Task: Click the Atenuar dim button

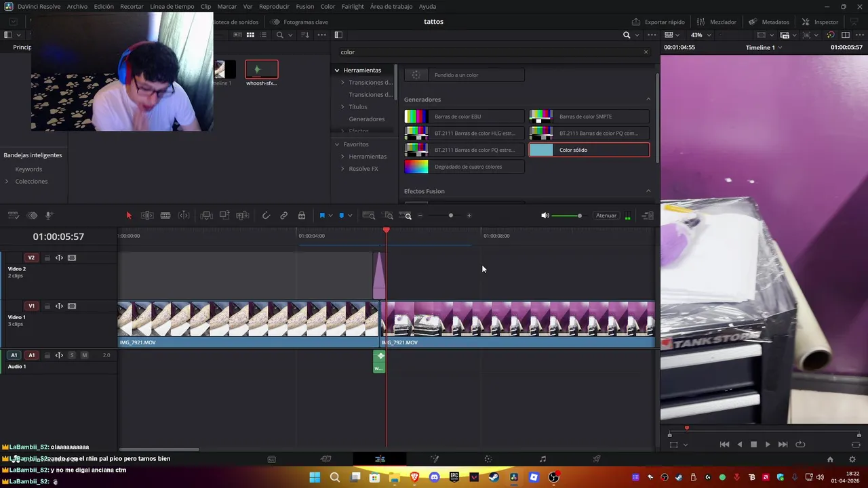Action: 606,216
